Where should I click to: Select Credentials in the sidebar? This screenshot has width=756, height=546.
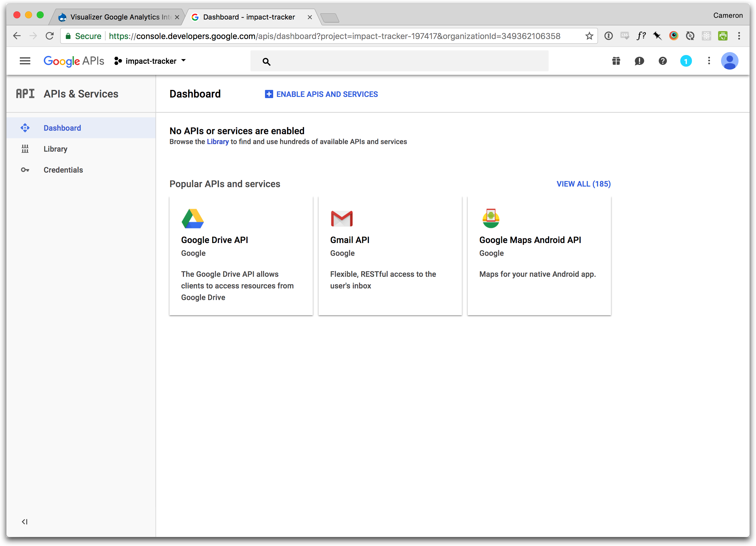coord(63,170)
